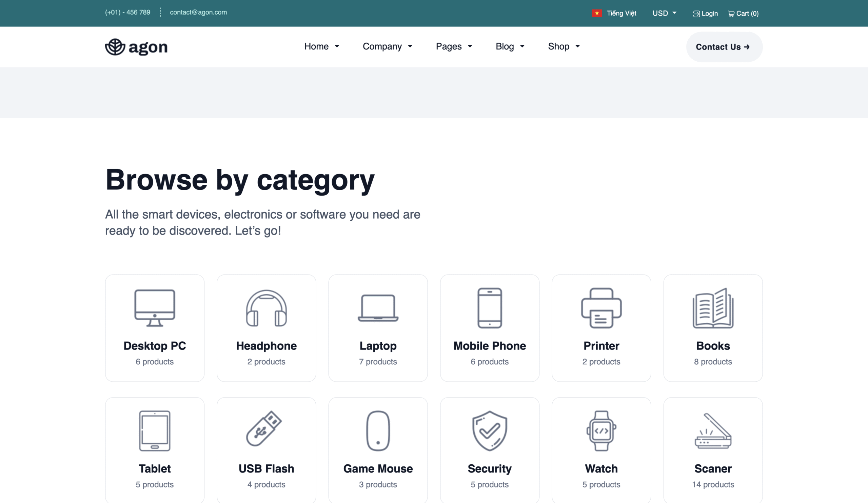Click the Mobile Phone icon
Viewport: 868px width, 503px height.
tap(490, 307)
